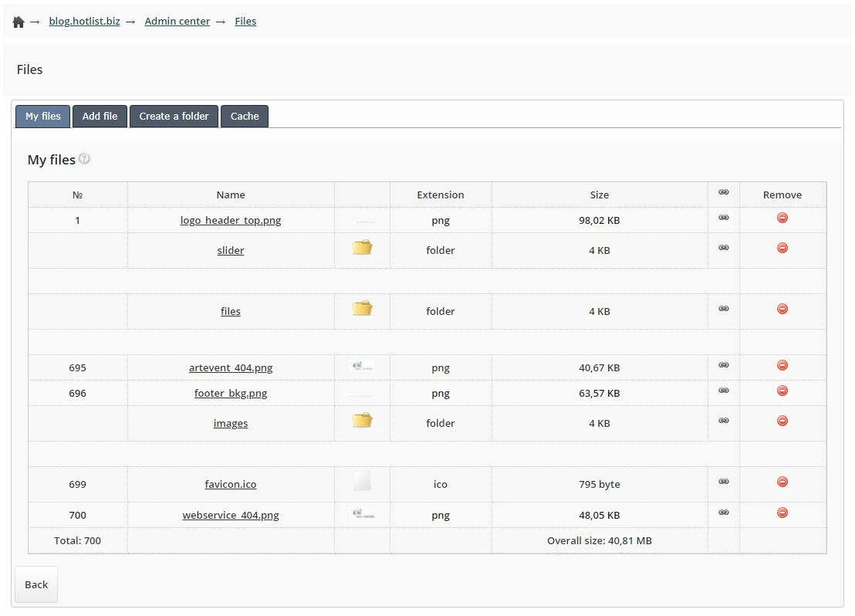Click link icon in files folder row
This screenshot has width=855, height=616.
click(x=724, y=309)
